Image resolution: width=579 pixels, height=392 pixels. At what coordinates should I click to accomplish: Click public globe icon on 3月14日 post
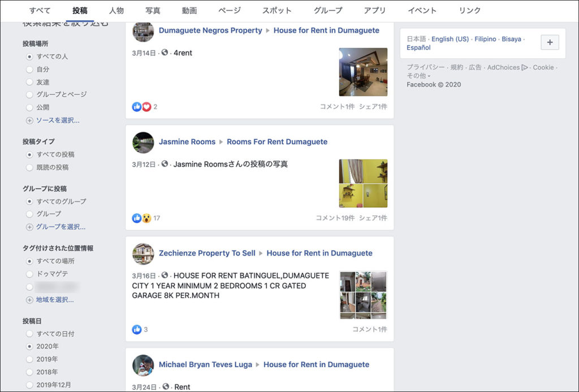165,53
